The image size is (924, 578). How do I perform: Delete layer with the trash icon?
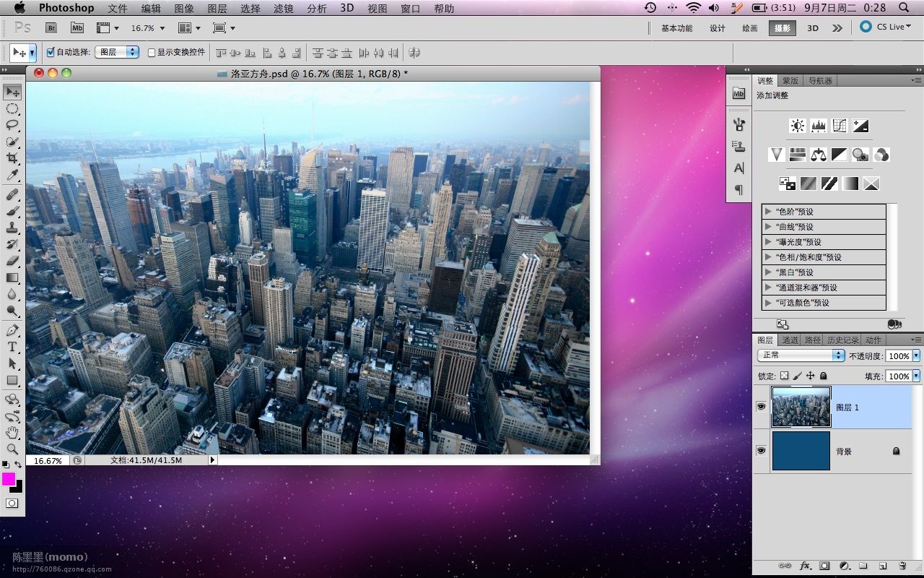pyautogui.click(x=902, y=566)
